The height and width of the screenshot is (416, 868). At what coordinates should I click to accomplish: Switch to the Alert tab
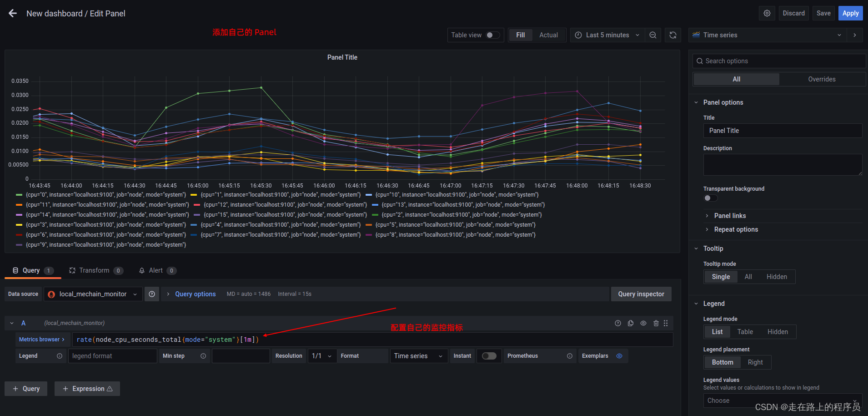pos(155,270)
